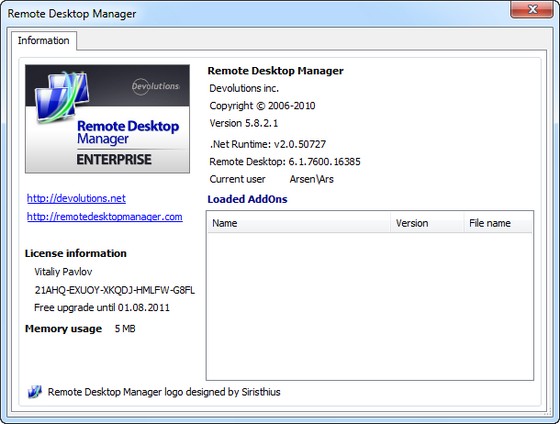
Task: Click the Vitaliy Pavlov license name
Action: point(63,272)
